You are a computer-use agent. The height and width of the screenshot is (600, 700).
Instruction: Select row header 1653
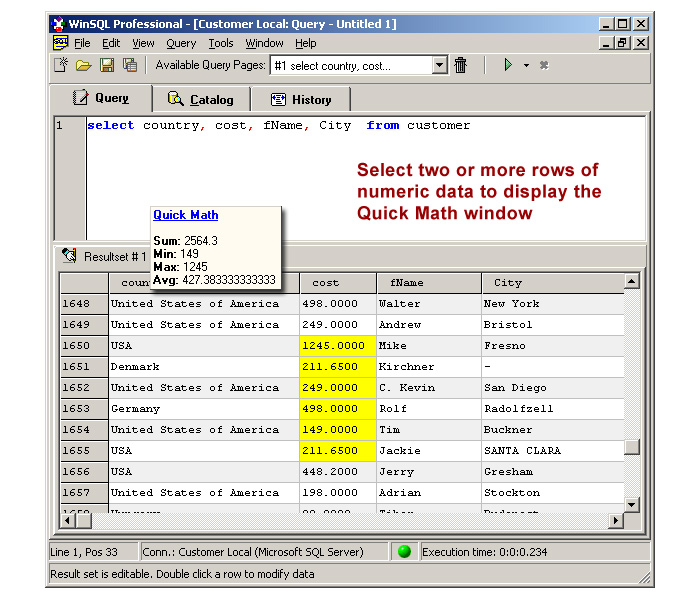(84, 409)
